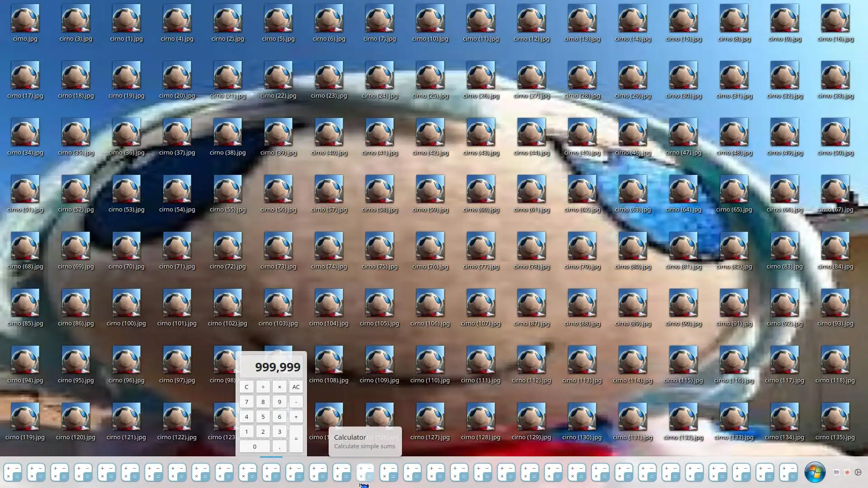Screen dimensions: 868x488
Task: Click the calculator display showing 999,999
Action: pyautogui.click(x=271, y=367)
